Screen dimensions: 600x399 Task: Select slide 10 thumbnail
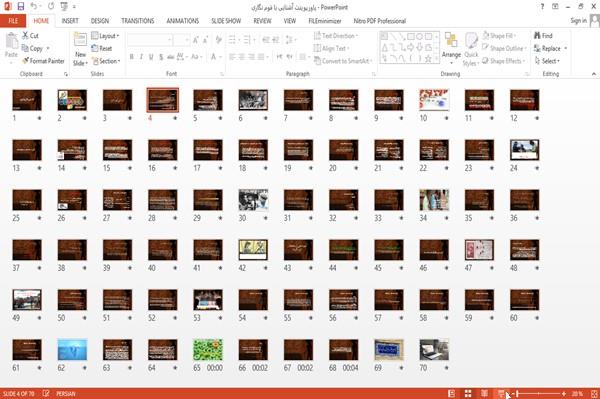(x=434, y=100)
